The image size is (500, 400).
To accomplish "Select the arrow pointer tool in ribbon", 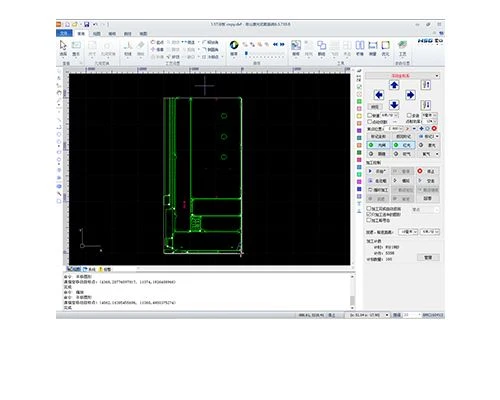I will (x=63, y=45).
